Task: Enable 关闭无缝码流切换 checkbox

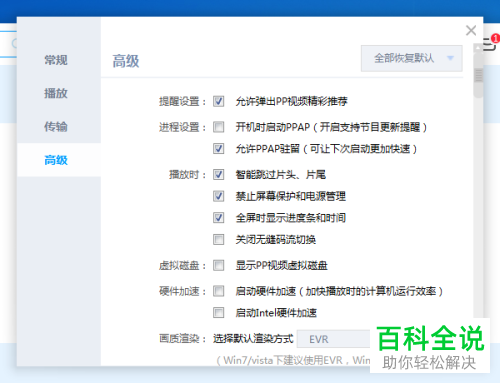Action: 219,239
